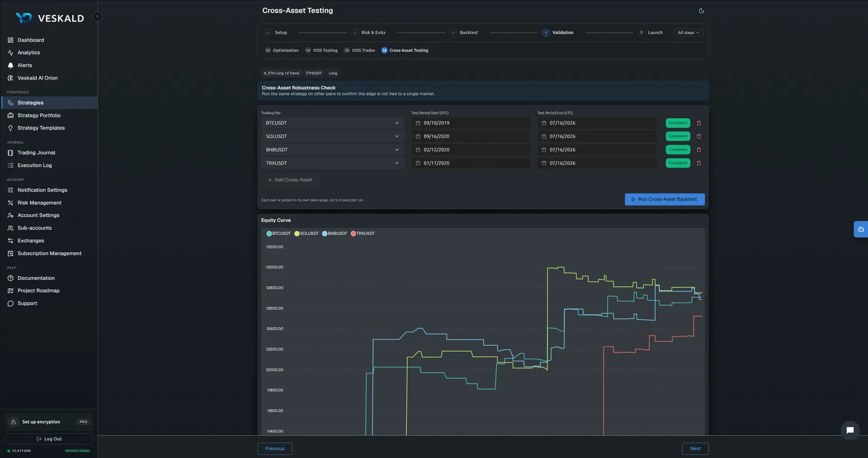Click the Support speech icon
The width and height of the screenshot is (868, 458).
point(10,304)
